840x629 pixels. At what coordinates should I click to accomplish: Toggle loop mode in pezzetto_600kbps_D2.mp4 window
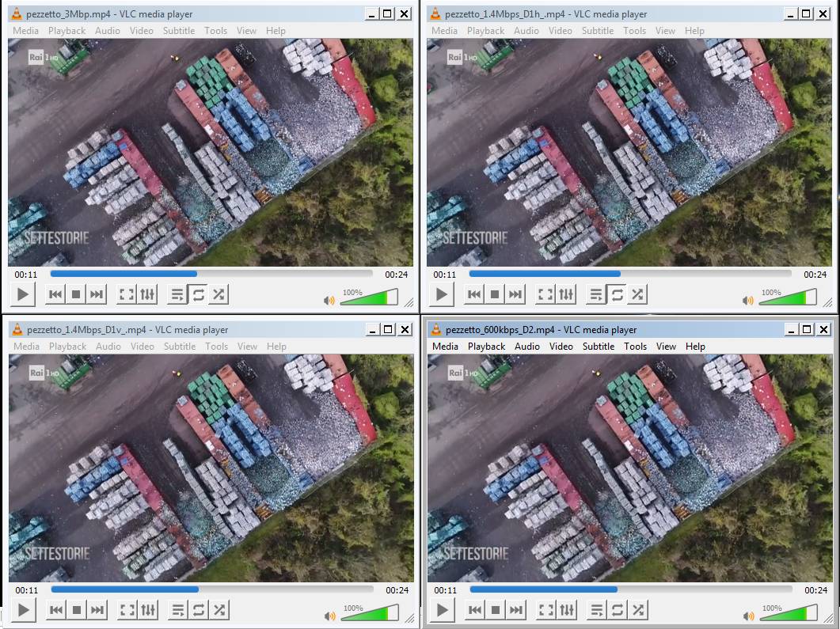(x=618, y=610)
